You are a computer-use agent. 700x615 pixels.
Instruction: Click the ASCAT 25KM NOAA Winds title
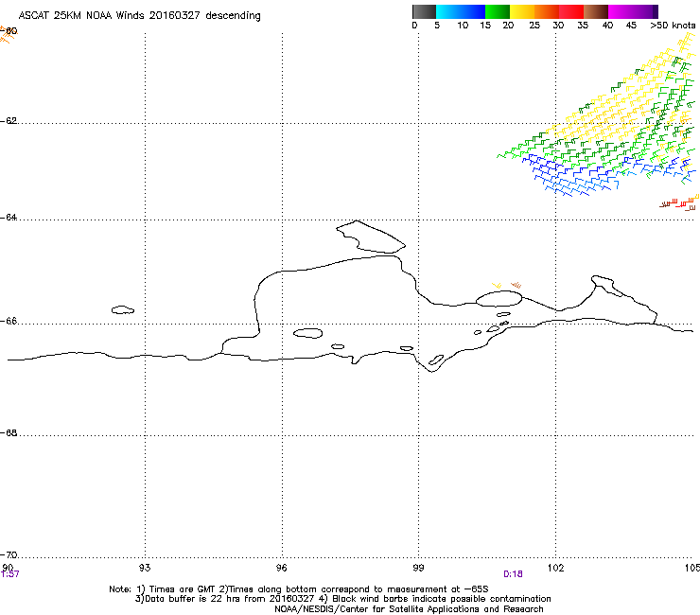(x=139, y=16)
